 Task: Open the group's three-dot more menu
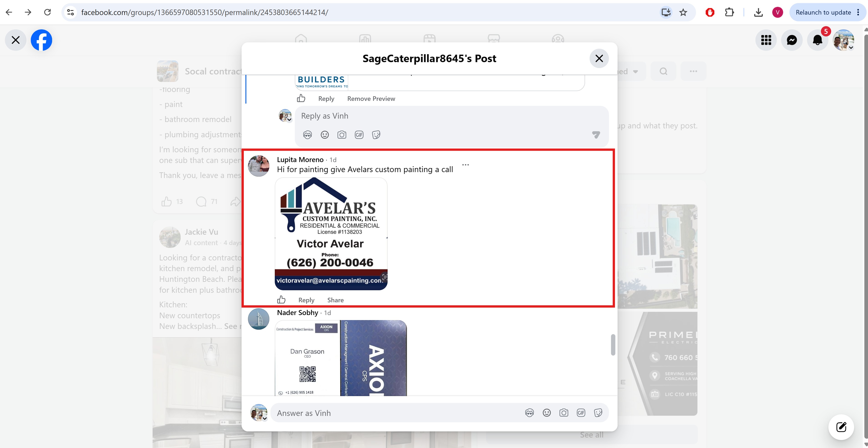(x=693, y=71)
